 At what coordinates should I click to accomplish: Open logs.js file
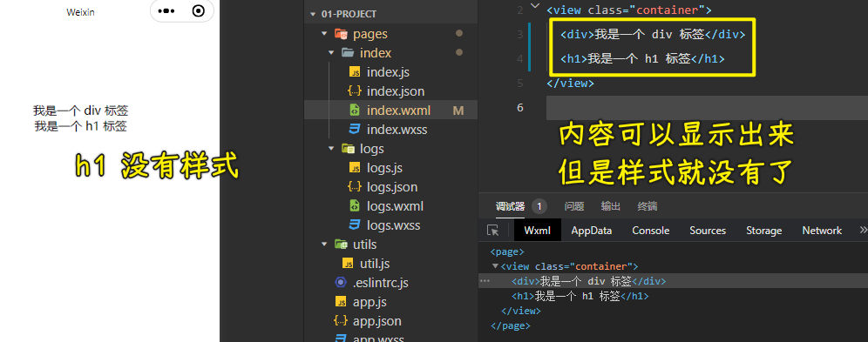(384, 168)
